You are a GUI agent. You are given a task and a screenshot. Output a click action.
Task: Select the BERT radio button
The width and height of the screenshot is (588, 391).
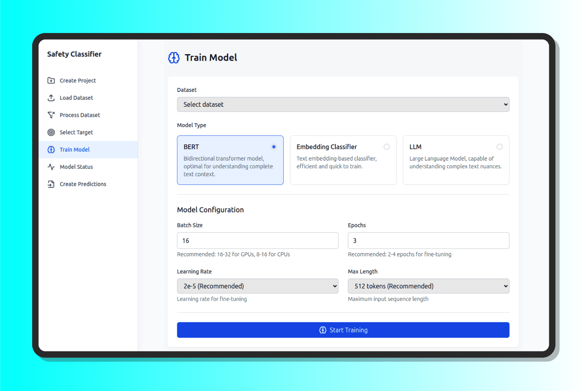click(274, 147)
